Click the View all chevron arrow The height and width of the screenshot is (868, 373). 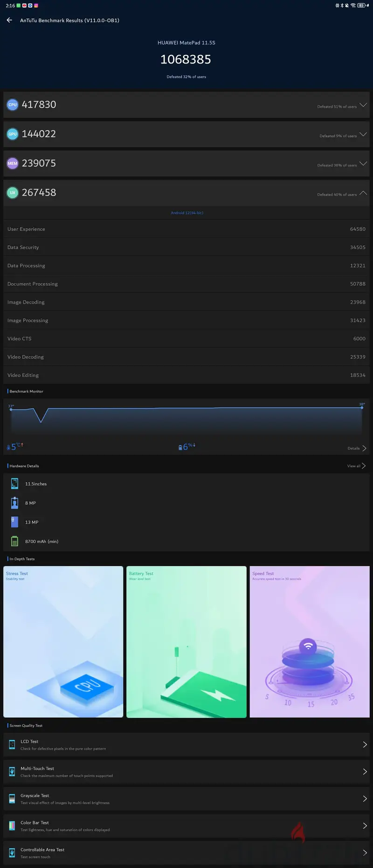tap(364, 466)
